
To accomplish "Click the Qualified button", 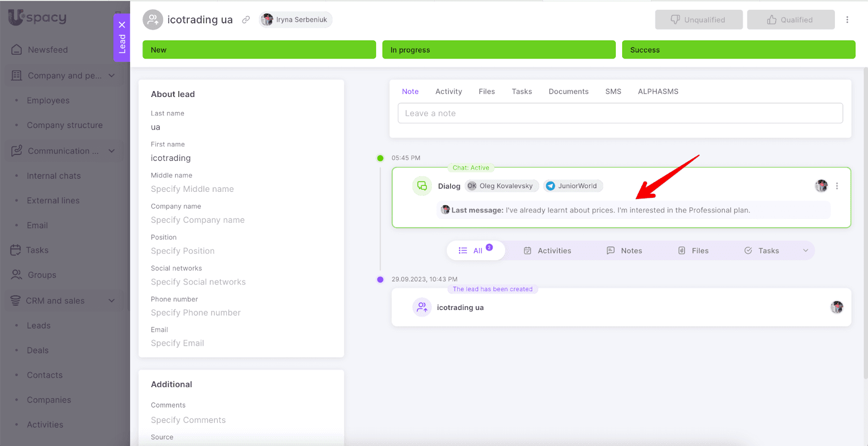I will pos(790,20).
